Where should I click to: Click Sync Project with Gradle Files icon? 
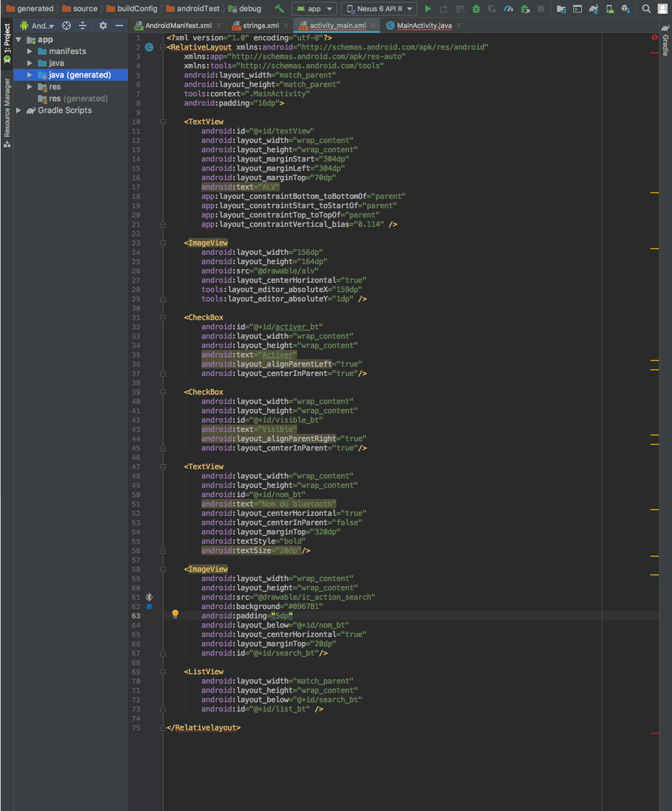point(594,9)
